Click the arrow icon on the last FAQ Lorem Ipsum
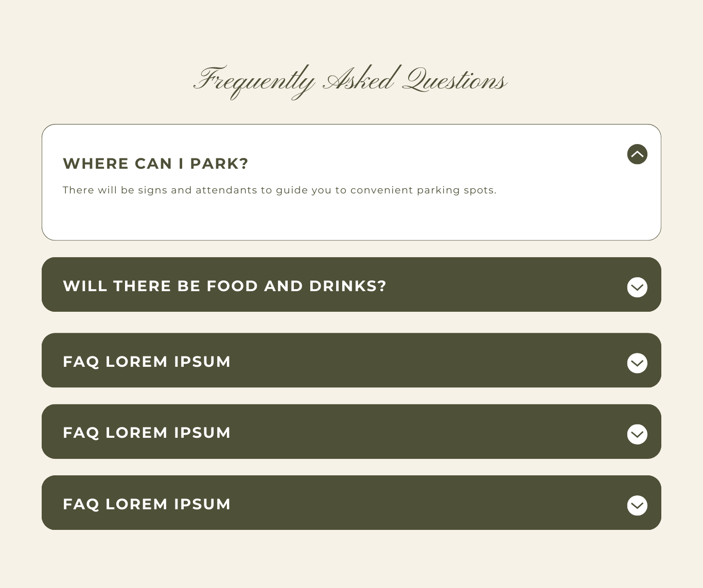The width and height of the screenshot is (703, 588). (637, 505)
